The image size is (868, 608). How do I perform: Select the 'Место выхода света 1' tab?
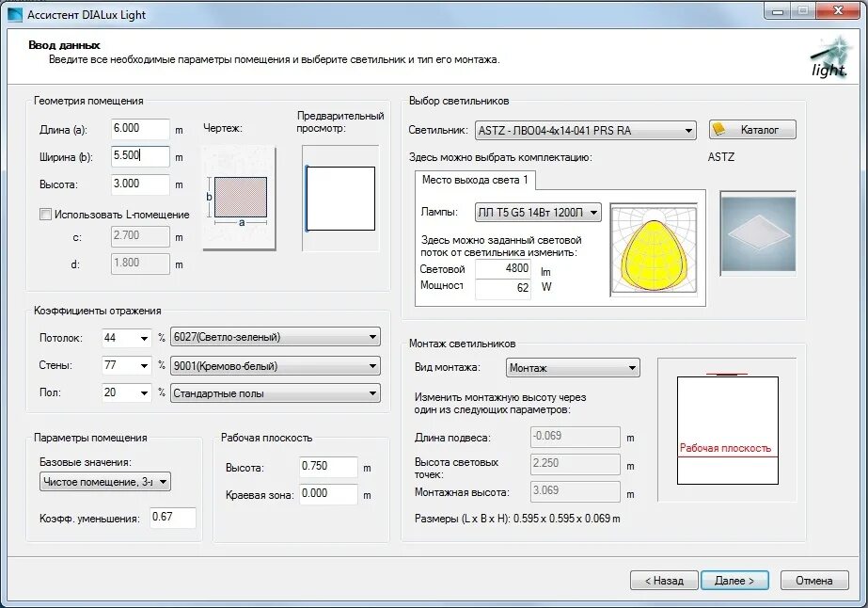[475, 180]
